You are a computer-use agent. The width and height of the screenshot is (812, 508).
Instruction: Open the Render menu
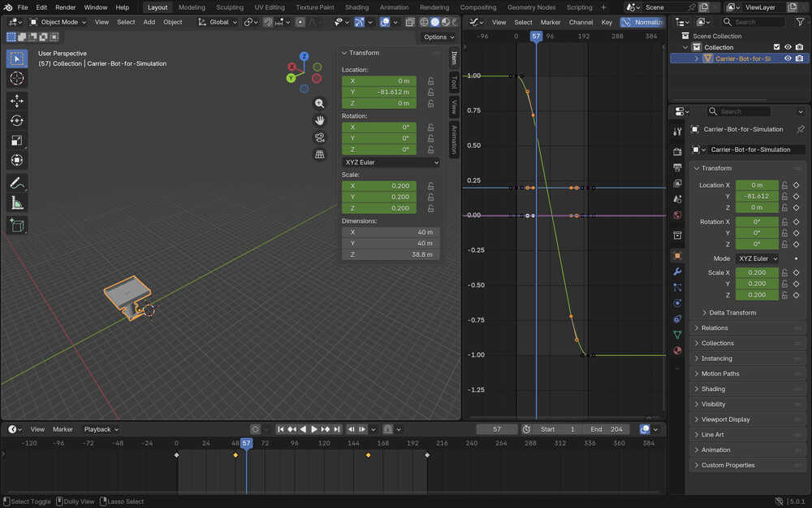click(65, 7)
